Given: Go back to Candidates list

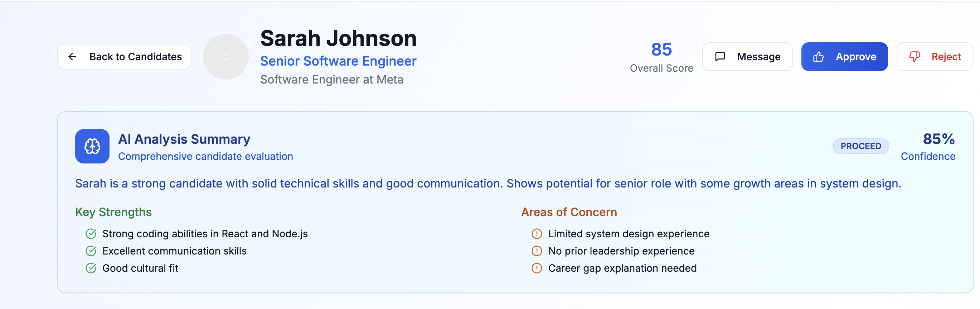Looking at the screenshot, I should tap(124, 57).
